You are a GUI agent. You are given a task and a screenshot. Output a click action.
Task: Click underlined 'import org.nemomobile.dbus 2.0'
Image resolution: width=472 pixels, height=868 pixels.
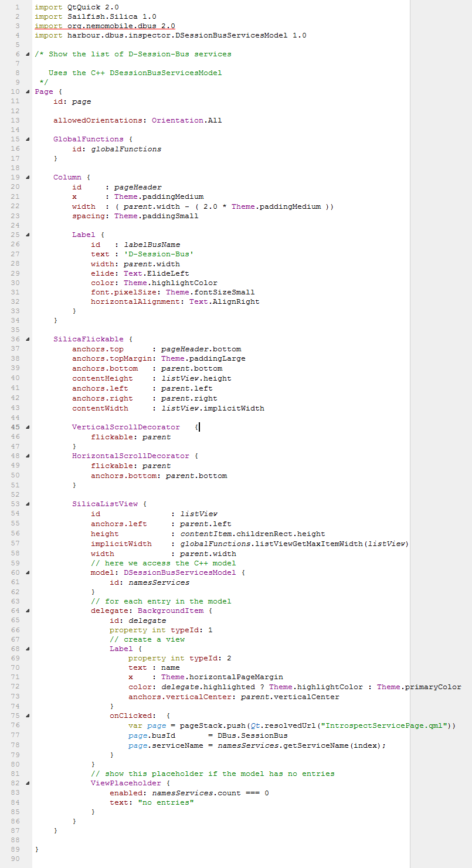click(x=105, y=26)
